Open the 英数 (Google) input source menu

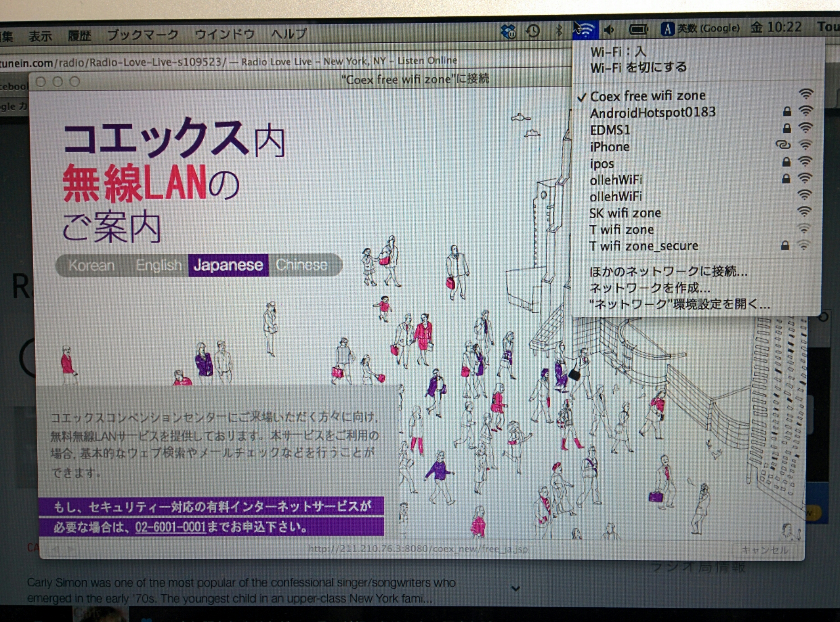pyautogui.click(x=700, y=29)
